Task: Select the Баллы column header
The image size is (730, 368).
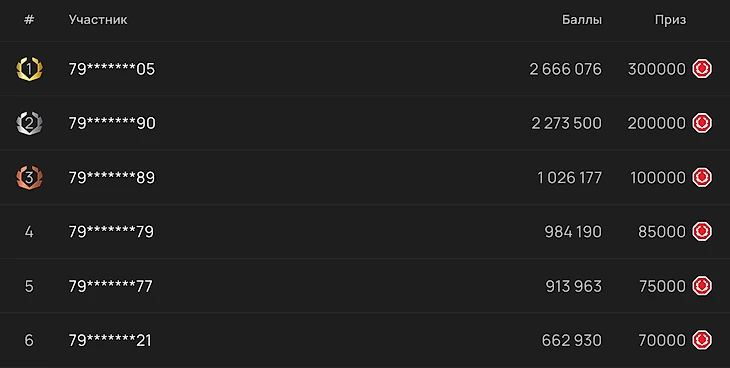Action: 581,20
